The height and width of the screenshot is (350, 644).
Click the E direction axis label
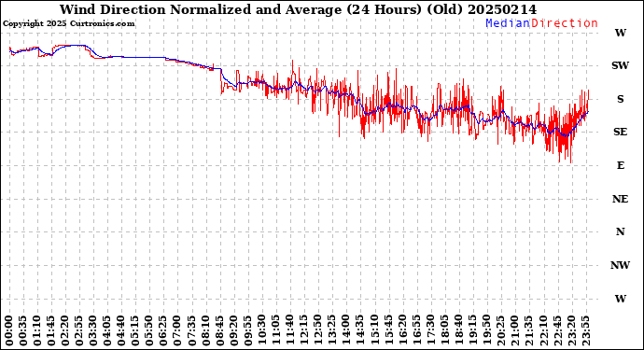click(x=620, y=165)
